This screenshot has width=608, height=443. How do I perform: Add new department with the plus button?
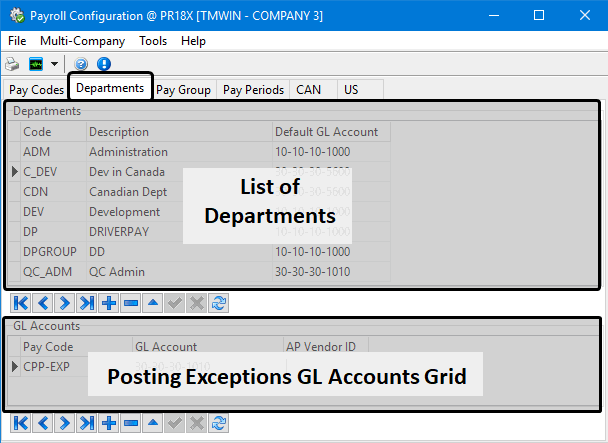tap(109, 303)
